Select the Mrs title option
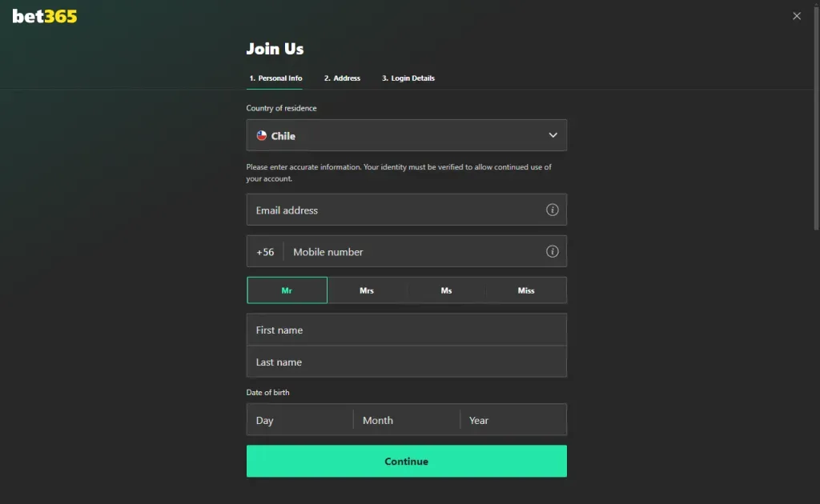The image size is (820, 504). [x=367, y=290]
